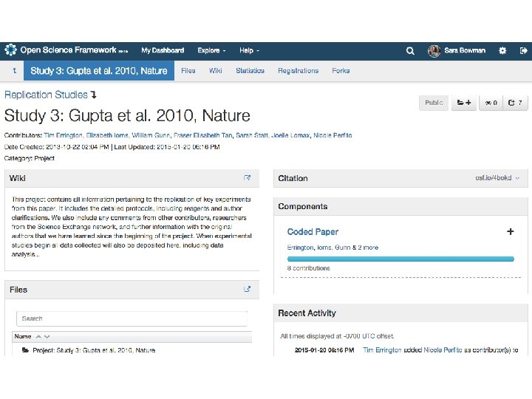Image resolution: width=532 pixels, height=399 pixels.
Task: Open the search magnifier icon
Action: pos(410,51)
